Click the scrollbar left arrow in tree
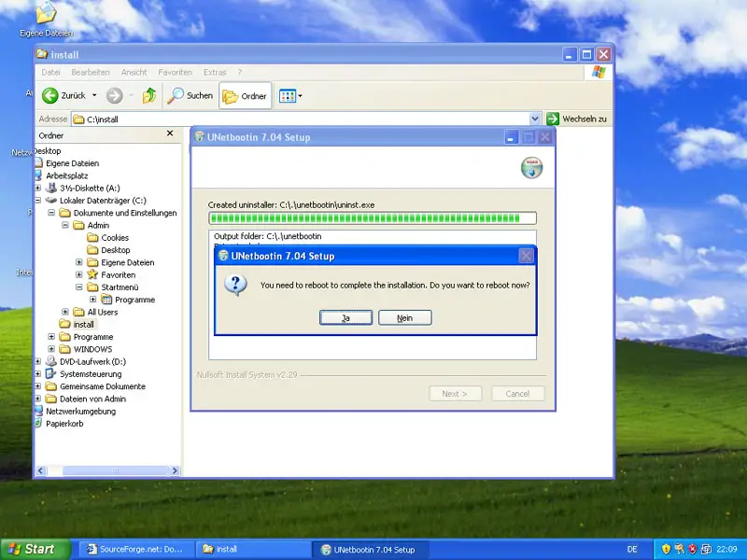Screen dimensions: 747x560 (x=40, y=470)
